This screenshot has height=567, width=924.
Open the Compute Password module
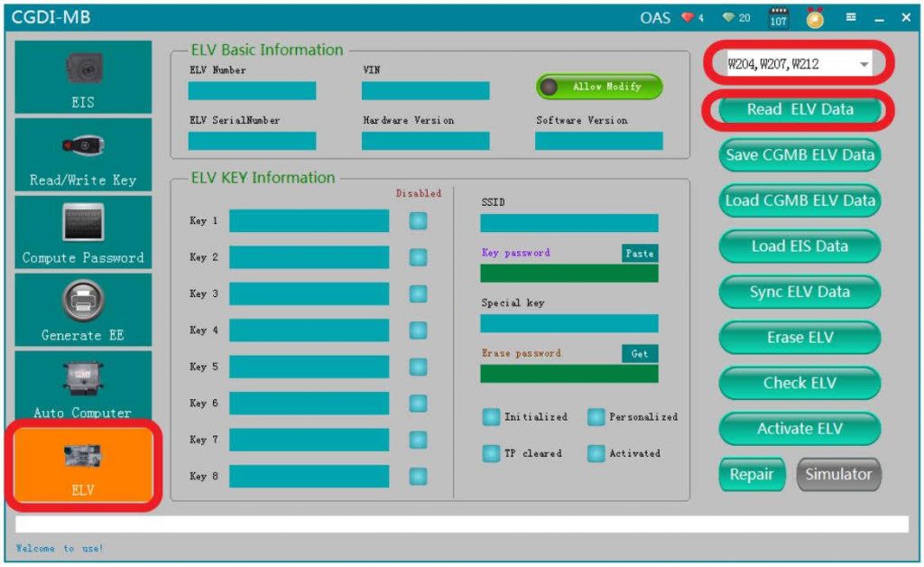tap(83, 232)
